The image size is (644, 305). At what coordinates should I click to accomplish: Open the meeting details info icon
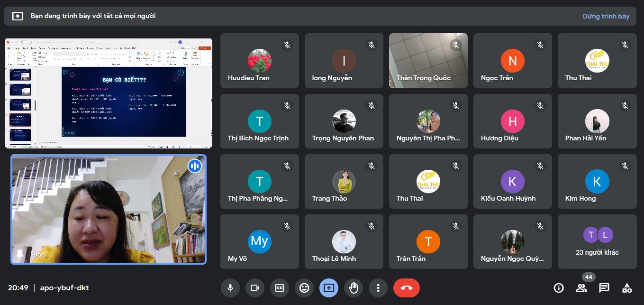(x=559, y=288)
